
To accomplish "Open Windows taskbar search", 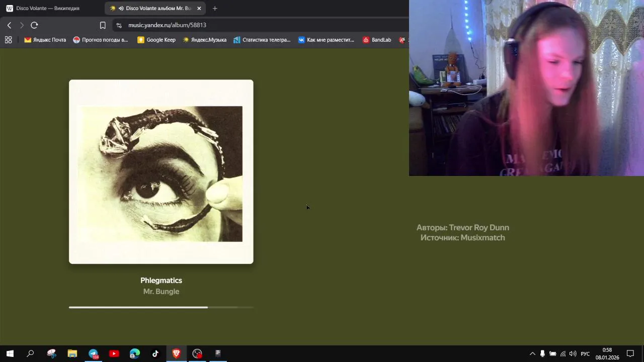I will coord(30,353).
